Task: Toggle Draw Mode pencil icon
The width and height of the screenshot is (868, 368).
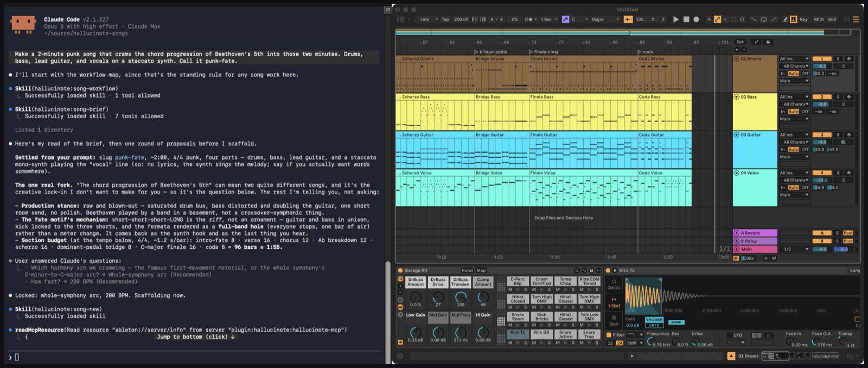Action: point(784,20)
